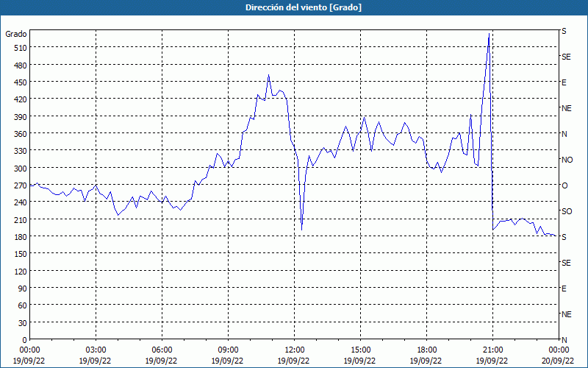Click the 00:00 label above date 20/09/22
The height and width of the screenshot is (368, 588).
pos(559,350)
